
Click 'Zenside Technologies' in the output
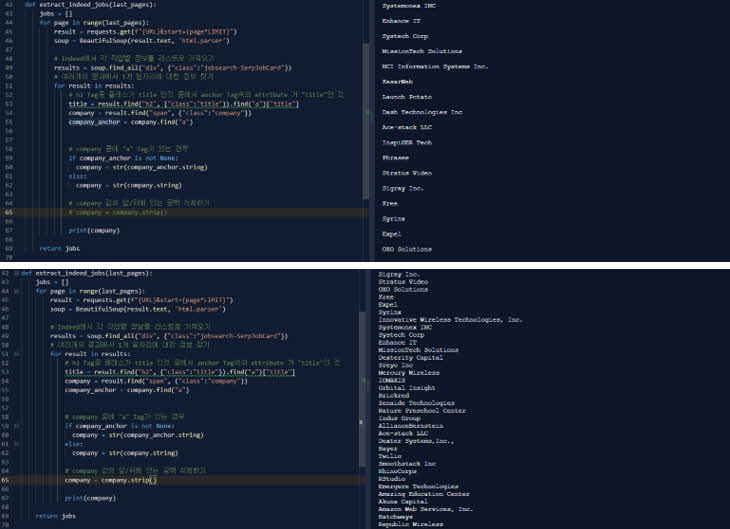click(416, 403)
